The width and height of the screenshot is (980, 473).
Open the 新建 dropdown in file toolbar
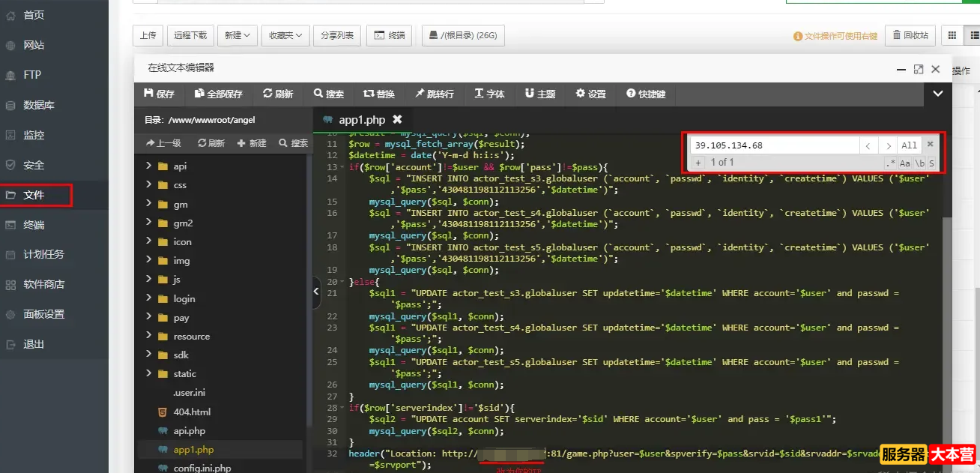click(238, 35)
